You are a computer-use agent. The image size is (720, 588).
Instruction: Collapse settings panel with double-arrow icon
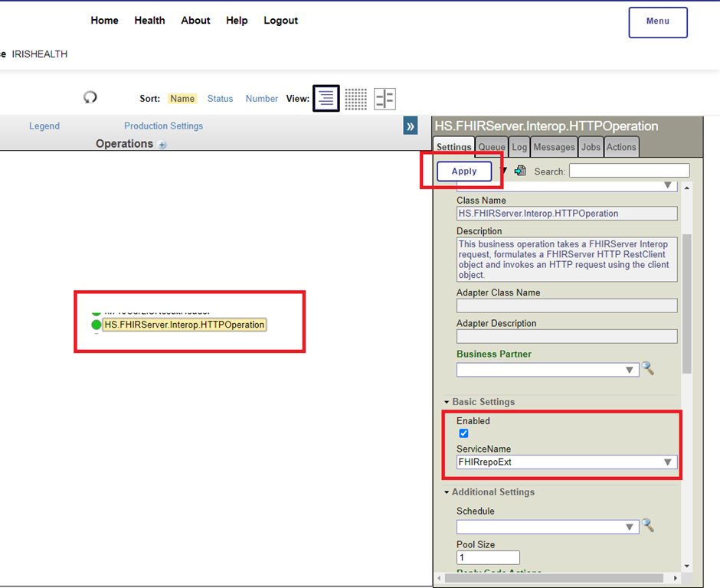pyautogui.click(x=411, y=126)
